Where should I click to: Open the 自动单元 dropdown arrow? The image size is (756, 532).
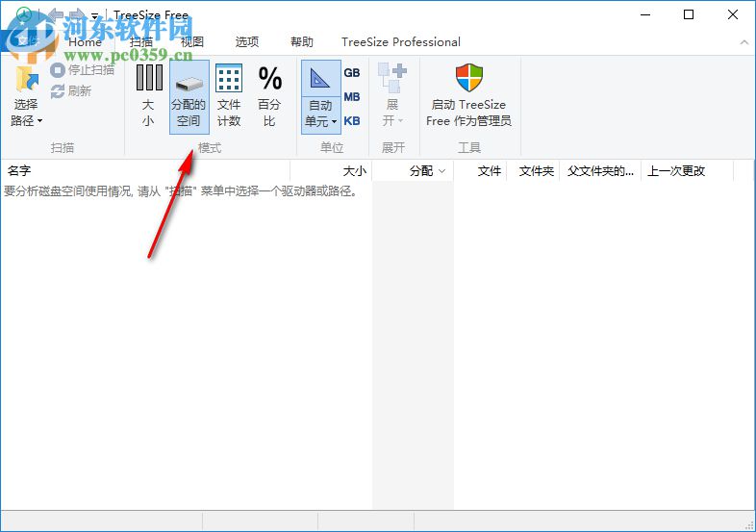(x=334, y=121)
